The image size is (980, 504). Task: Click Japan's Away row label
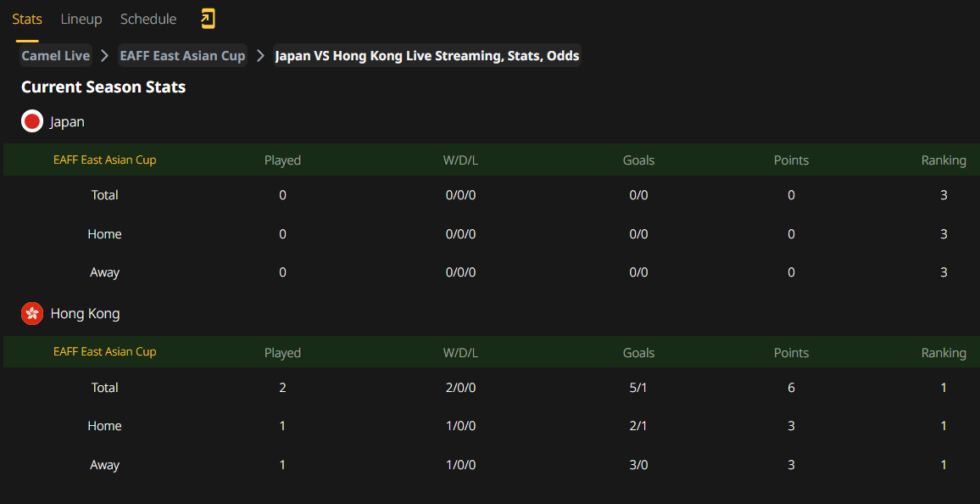[x=104, y=272]
